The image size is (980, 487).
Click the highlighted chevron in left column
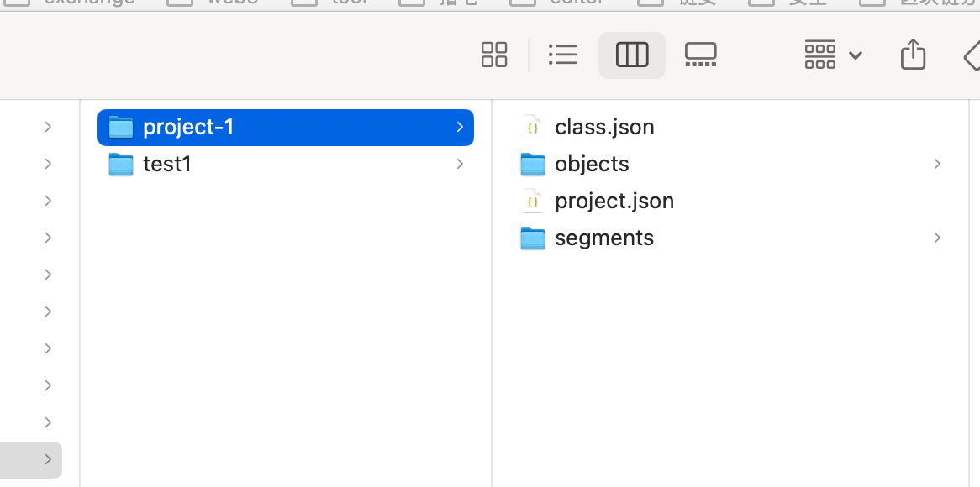pos(48,459)
